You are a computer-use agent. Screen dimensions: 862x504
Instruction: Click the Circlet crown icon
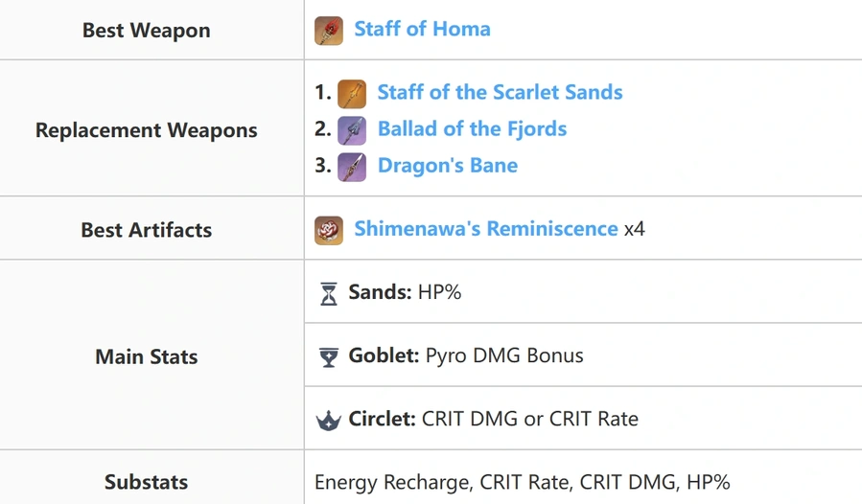[x=329, y=421]
